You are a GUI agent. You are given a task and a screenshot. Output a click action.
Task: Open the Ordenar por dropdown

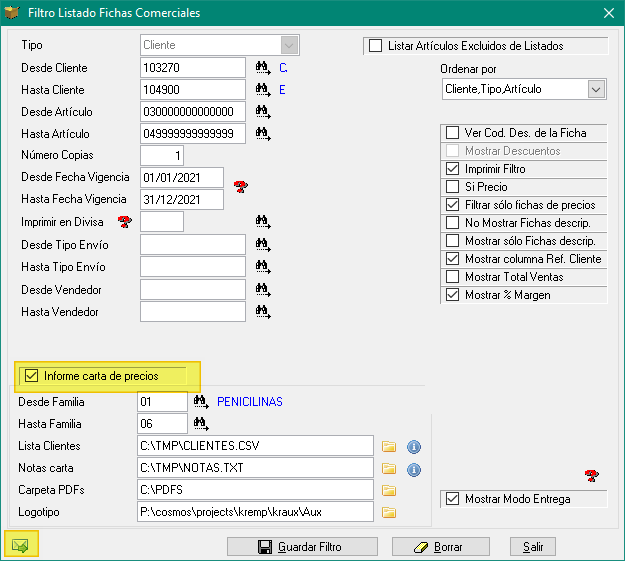tap(597, 90)
